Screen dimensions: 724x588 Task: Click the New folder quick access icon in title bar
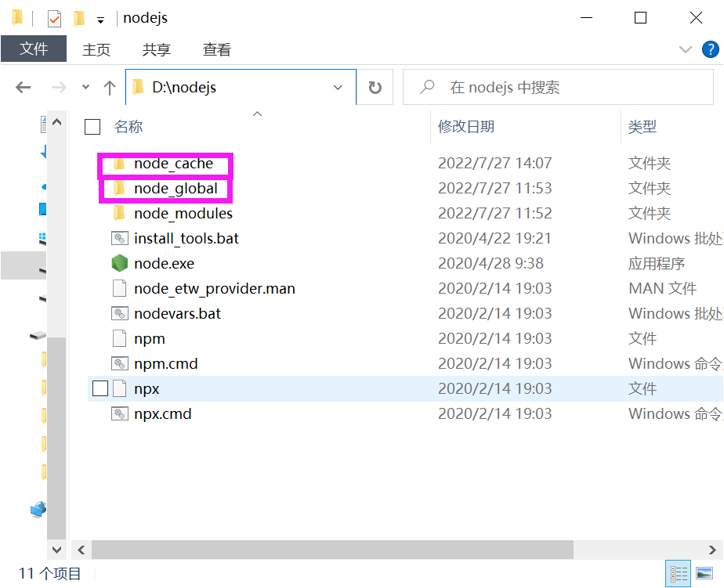(79, 19)
